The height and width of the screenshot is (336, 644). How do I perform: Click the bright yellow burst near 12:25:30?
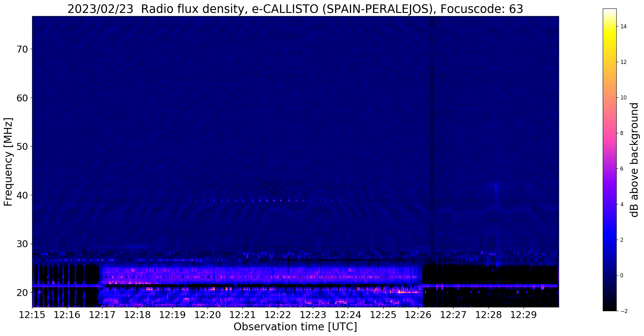click(x=406, y=292)
